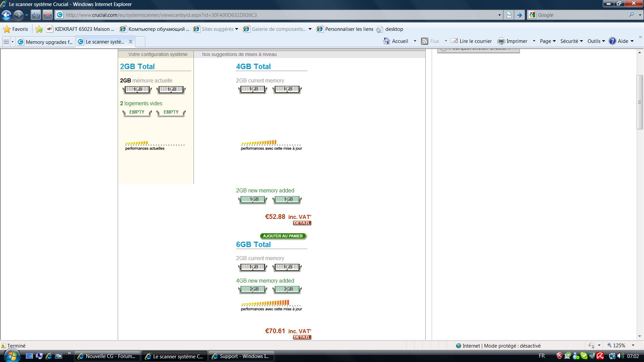Switch to Nouvelle CG Forum taskbar window
Viewport: 644px width, 362px height.
[107, 356]
